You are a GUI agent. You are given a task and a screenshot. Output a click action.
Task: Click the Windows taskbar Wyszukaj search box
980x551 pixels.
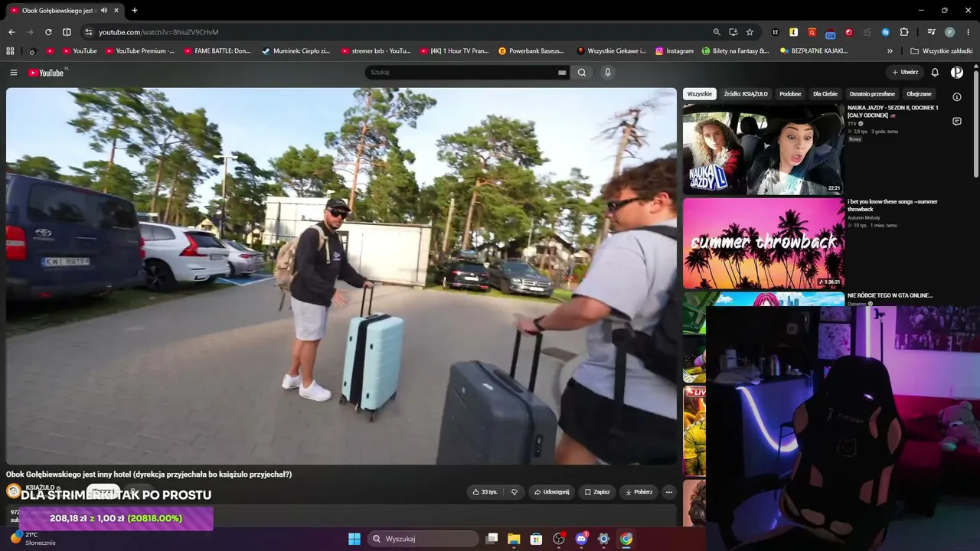point(423,539)
